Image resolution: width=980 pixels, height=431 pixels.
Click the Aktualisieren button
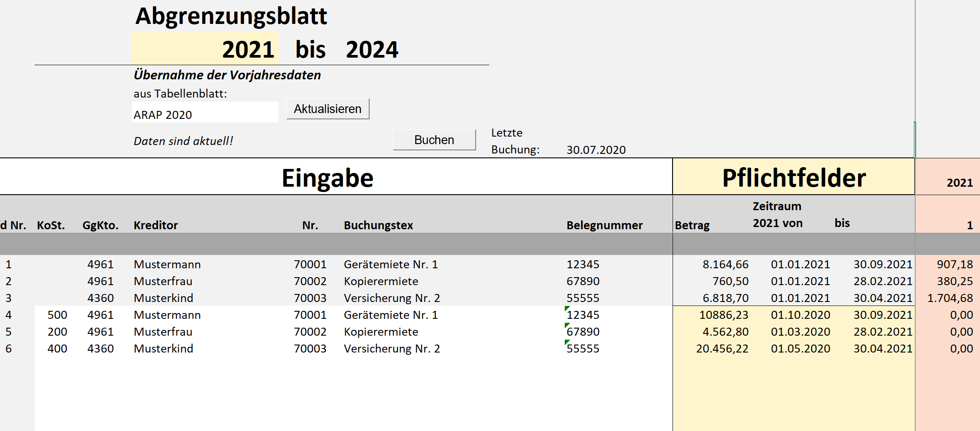(327, 109)
